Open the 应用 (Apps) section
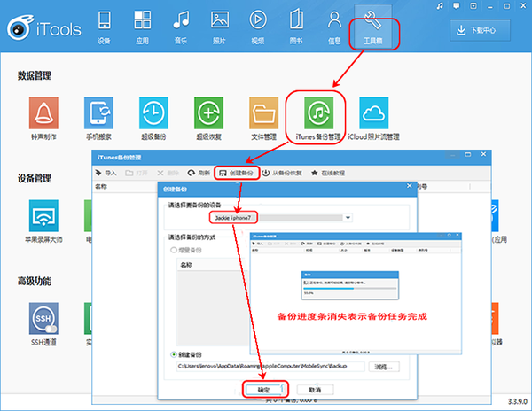 tap(143, 27)
